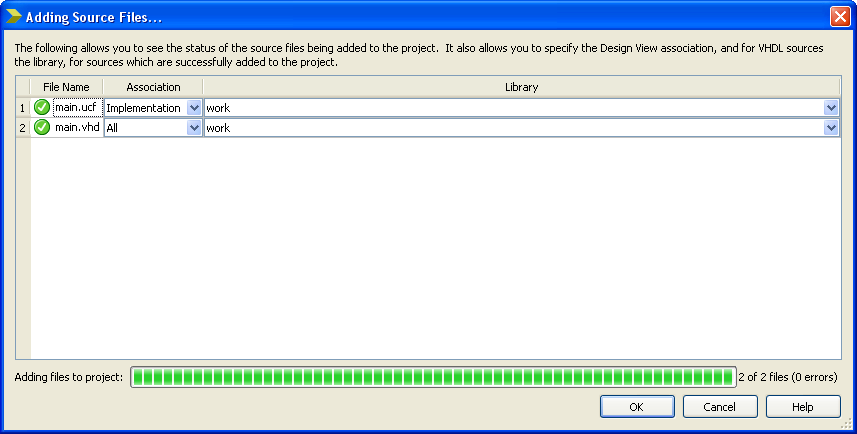Expand the Library dropdown for main.vhd row

click(x=831, y=127)
